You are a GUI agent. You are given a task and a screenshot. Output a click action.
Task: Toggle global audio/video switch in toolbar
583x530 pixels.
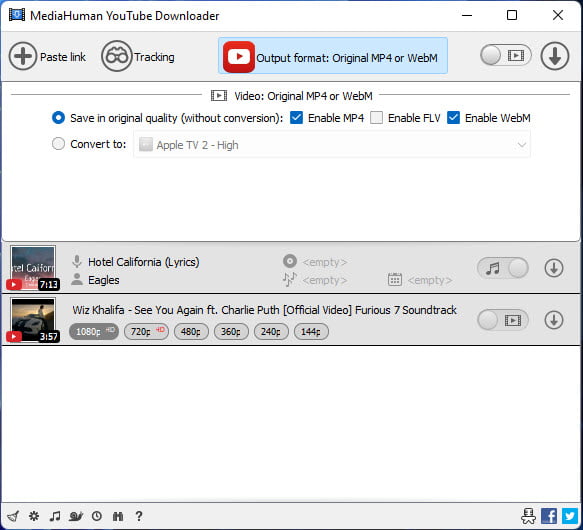click(506, 56)
